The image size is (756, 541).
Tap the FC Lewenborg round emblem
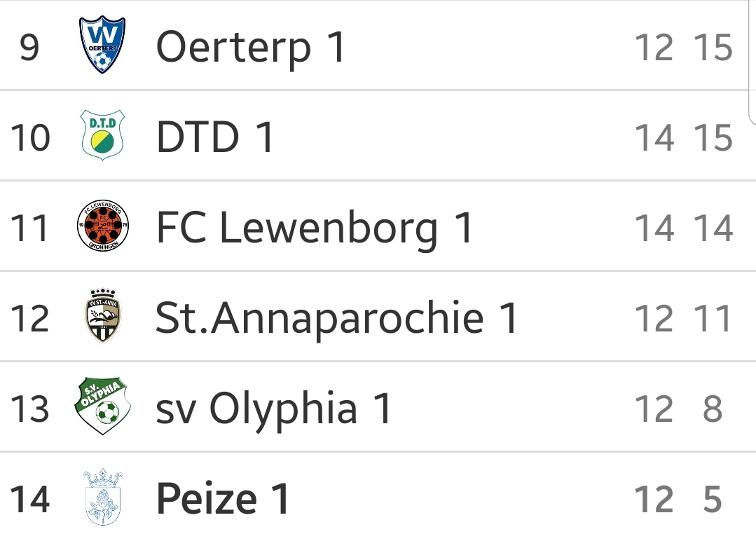[x=103, y=225]
